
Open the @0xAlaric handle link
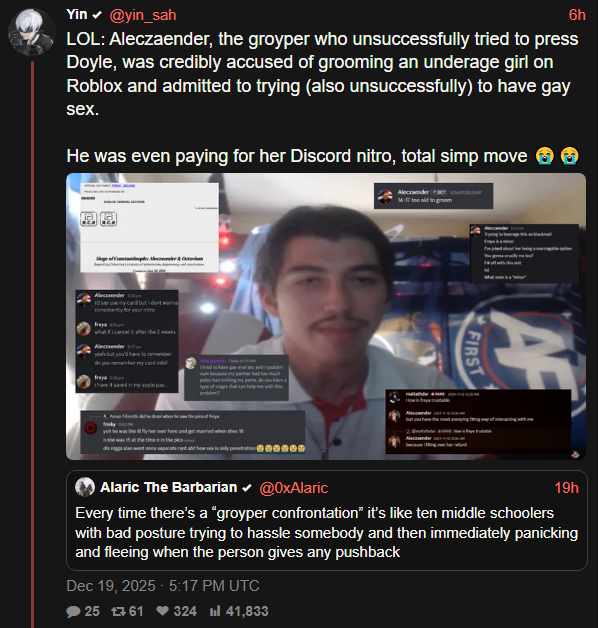(293, 487)
